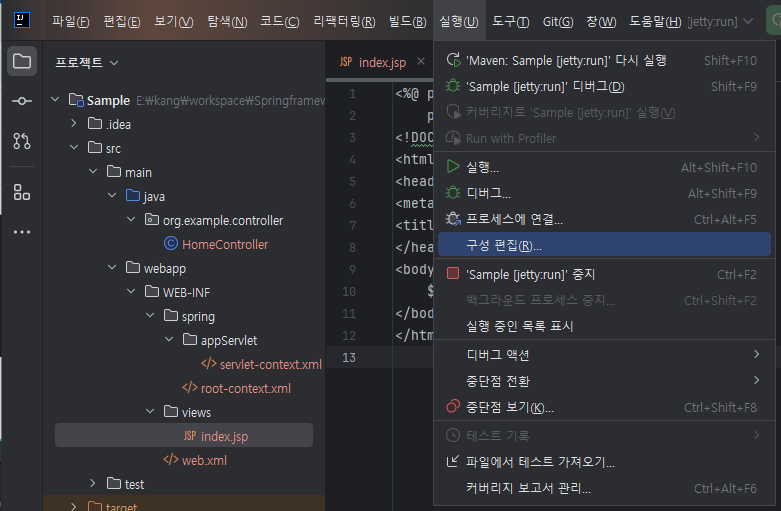The image size is (781, 511).
Task: Open the Structure tool window icon
Action: click(x=22, y=192)
